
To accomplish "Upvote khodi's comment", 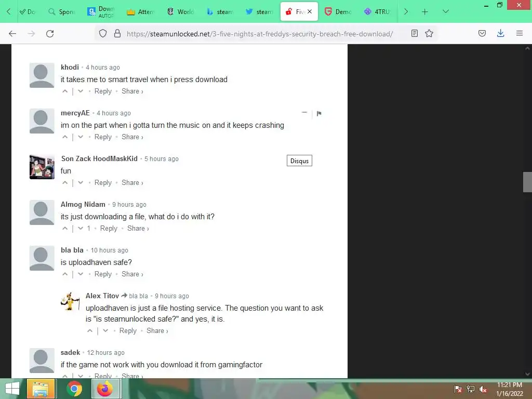I will (65, 91).
